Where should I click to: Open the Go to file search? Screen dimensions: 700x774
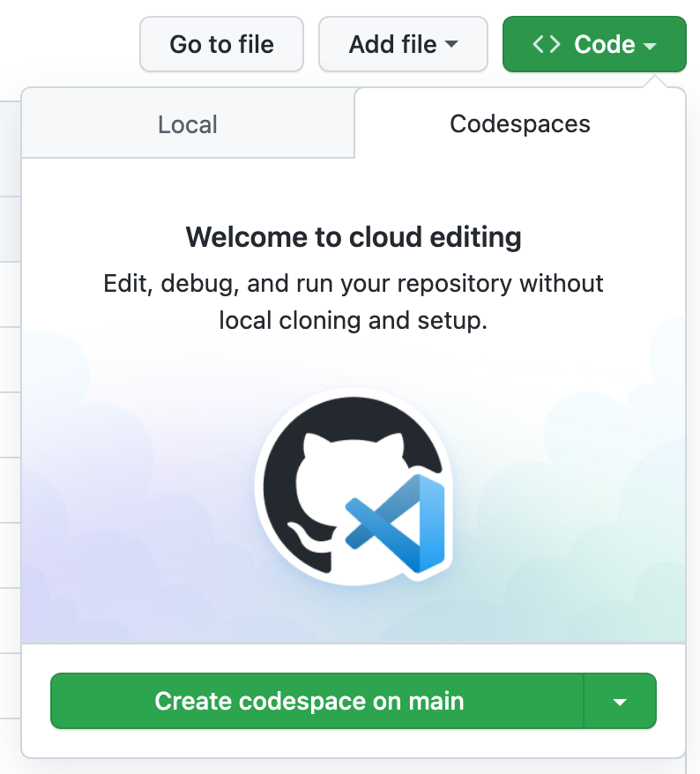tap(221, 44)
